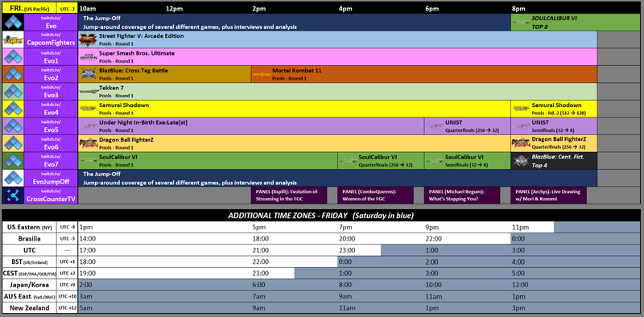Open the twitch.tv/Evo5 channel link

click(x=51, y=126)
